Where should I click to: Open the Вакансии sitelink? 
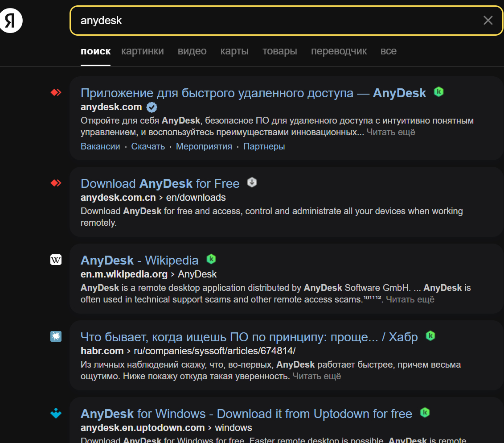(x=100, y=146)
